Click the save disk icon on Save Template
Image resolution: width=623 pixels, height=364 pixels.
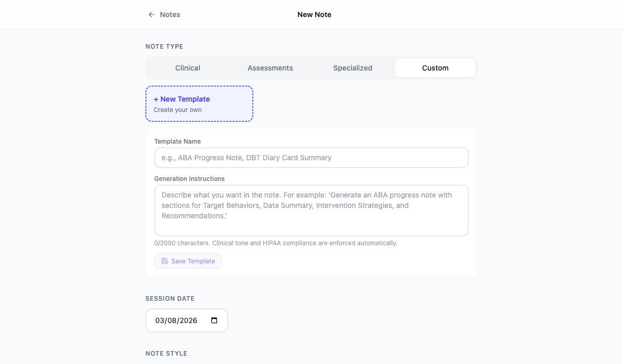(164, 261)
